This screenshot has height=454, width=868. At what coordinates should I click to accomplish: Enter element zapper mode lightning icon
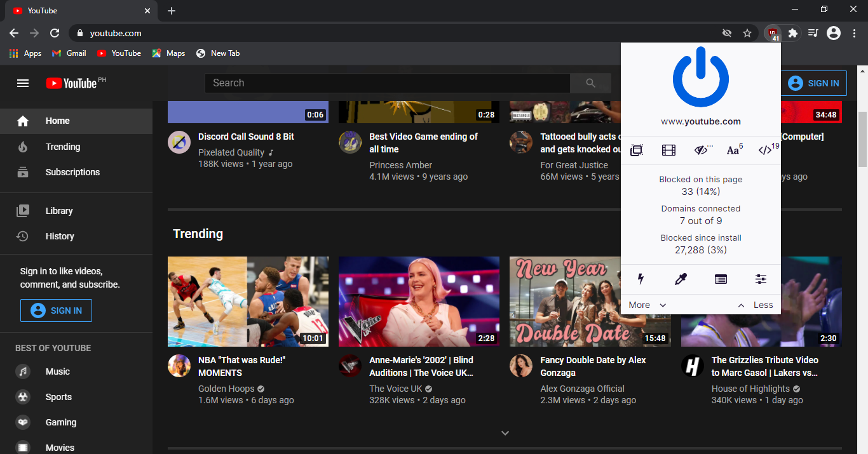pyautogui.click(x=641, y=279)
